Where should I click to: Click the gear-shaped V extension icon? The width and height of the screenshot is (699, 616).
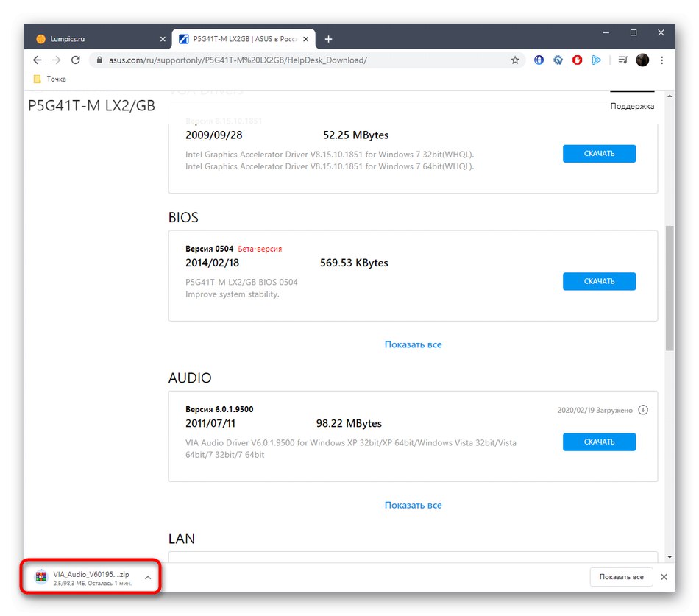point(558,60)
